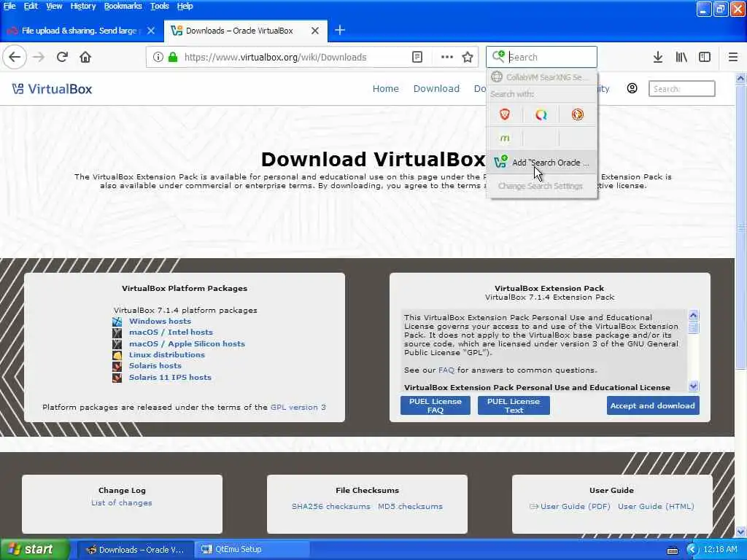The width and height of the screenshot is (747, 560).
Task: Toggle reader view icon in address bar
Action: point(417,57)
